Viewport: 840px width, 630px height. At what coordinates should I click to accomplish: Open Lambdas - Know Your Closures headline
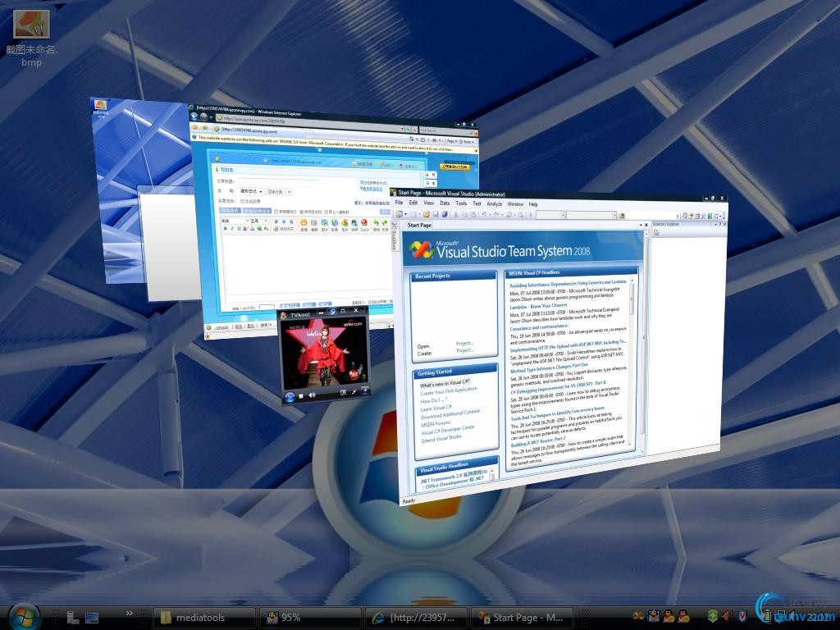tap(538, 307)
